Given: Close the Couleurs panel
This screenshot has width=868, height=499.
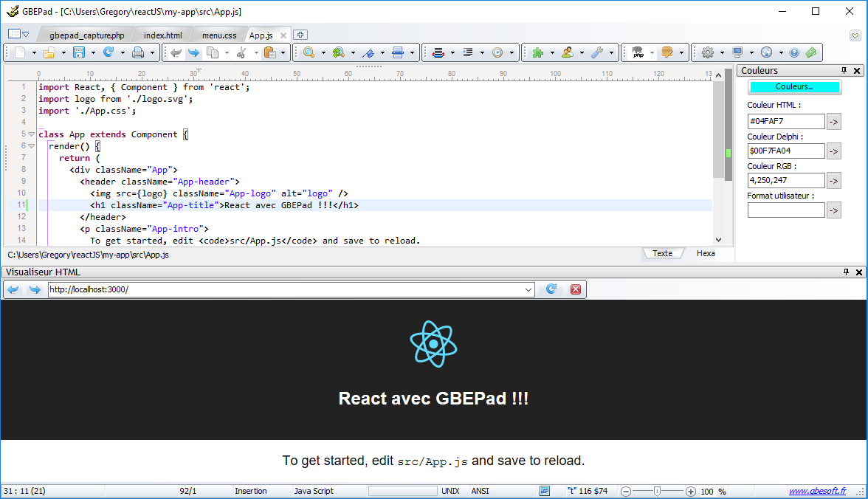Looking at the screenshot, I should pos(857,70).
